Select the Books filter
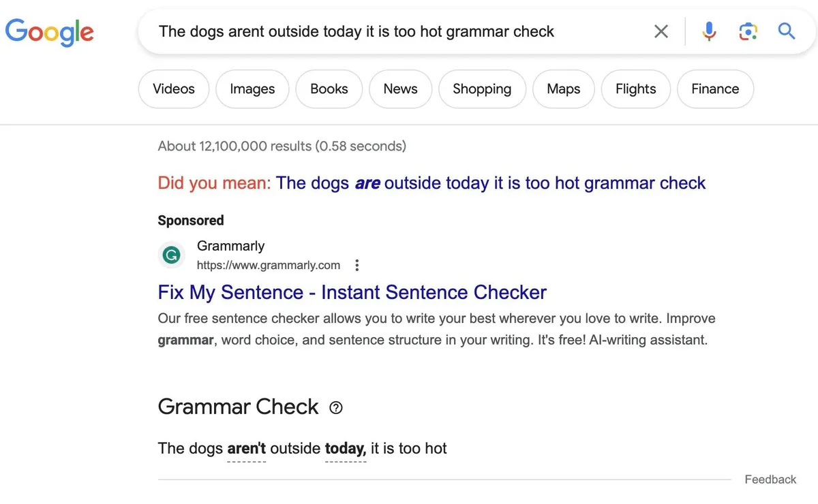The width and height of the screenshot is (818, 504). pyautogui.click(x=329, y=89)
